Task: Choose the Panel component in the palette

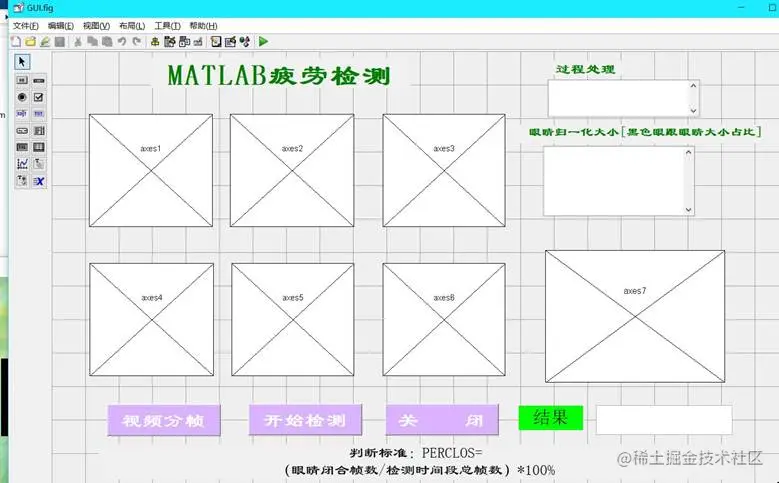Action: 39,164
